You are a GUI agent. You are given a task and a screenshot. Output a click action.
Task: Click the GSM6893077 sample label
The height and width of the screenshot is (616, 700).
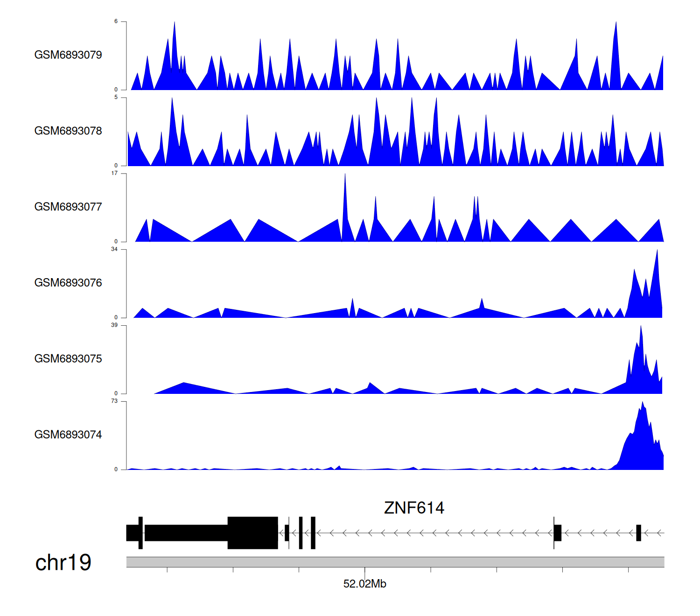68,207
